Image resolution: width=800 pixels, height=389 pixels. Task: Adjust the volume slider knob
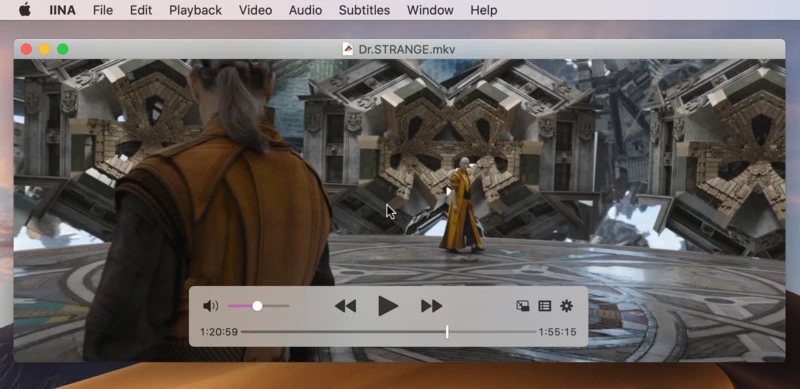tap(257, 306)
